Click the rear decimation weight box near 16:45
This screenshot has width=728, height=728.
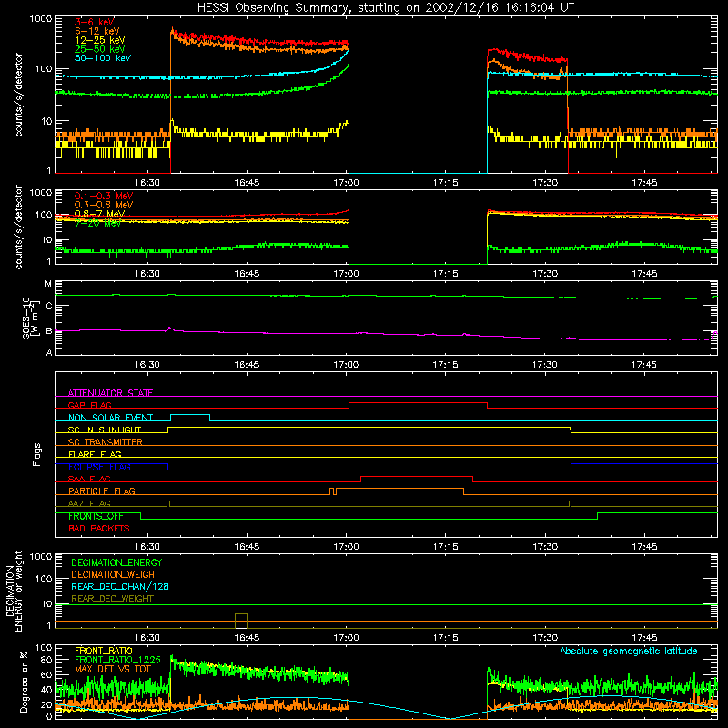tap(241, 621)
